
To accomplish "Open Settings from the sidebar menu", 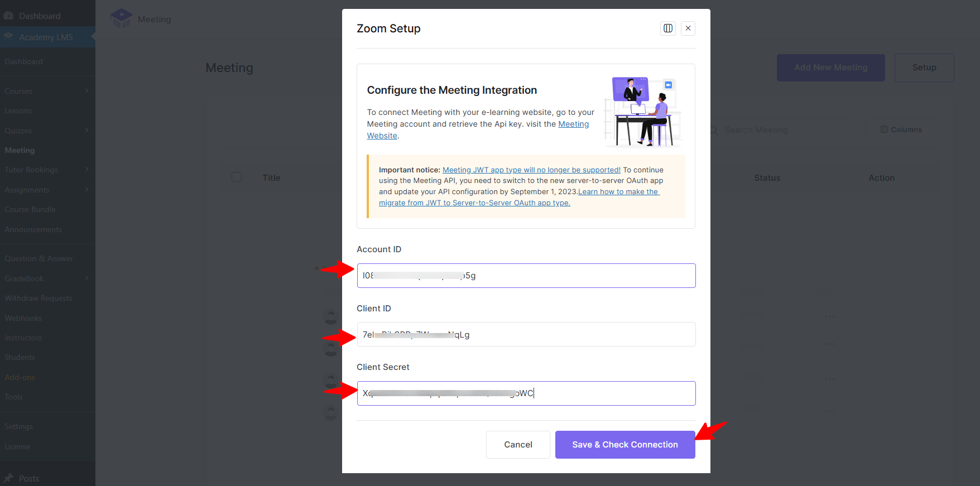I will point(18,426).
